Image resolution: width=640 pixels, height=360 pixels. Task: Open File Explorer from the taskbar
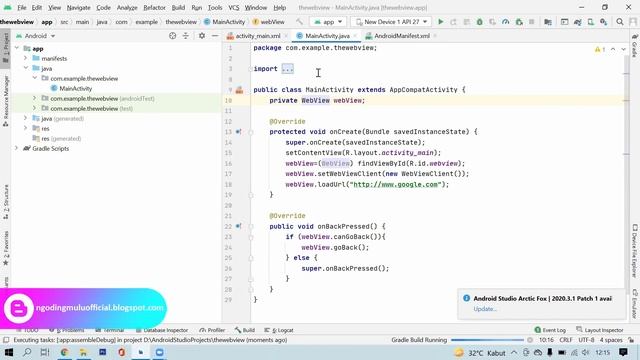pyautogui.click(x=83, y=352)
